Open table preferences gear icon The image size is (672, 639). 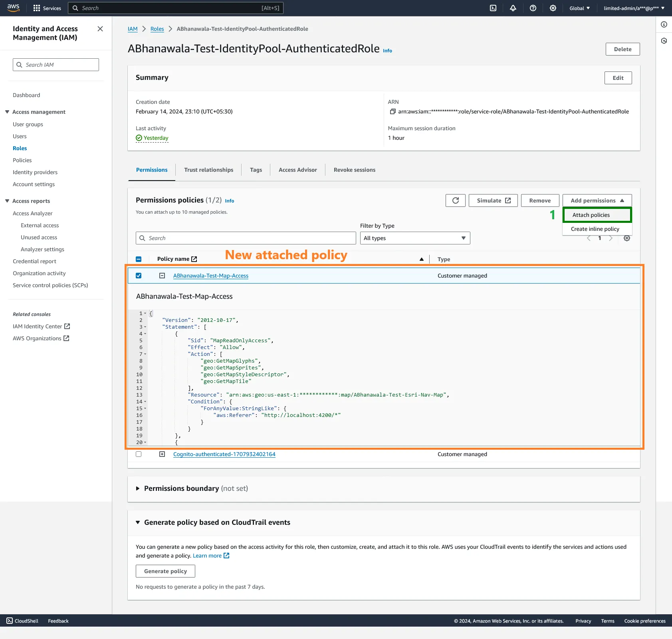[x=627, y=238]
